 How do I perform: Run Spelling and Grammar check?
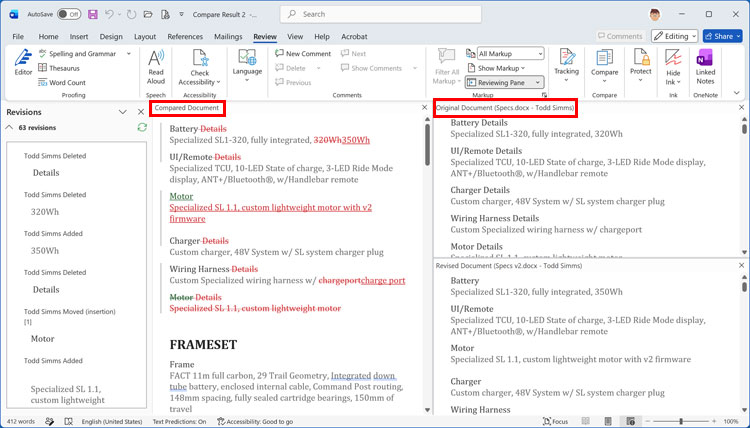pos(77,54)
